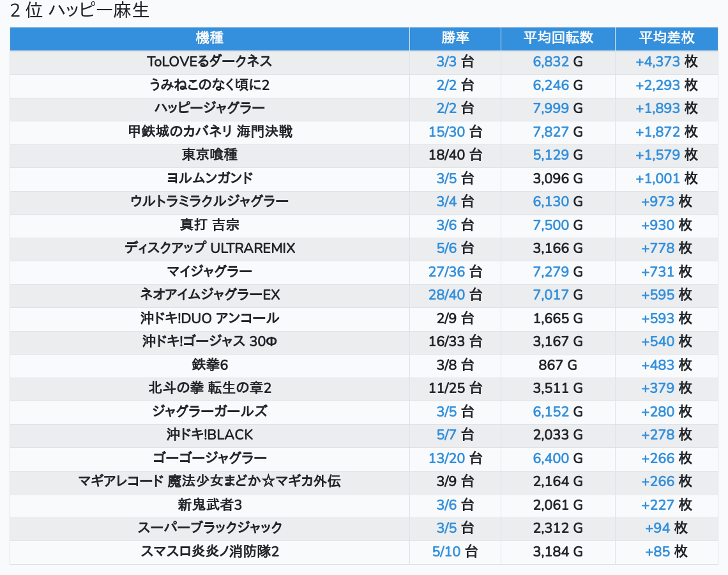
Task: Select the マイジャグラー machine name
Action: pos(209,272)
